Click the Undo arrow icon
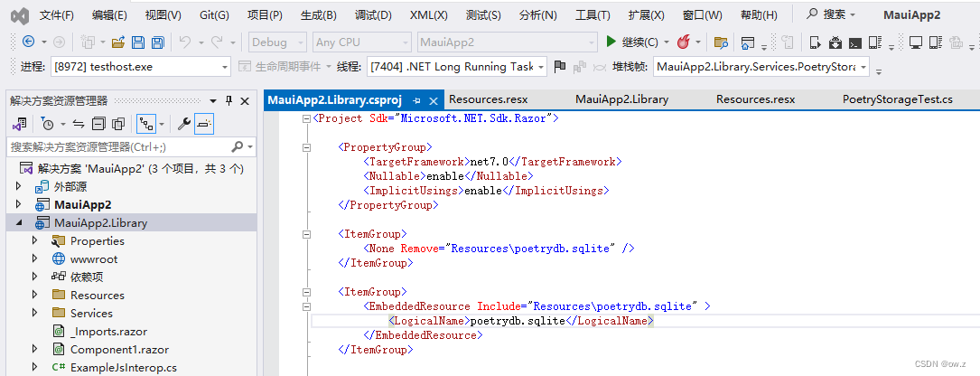The image size is (980, 376). point(184,42)
